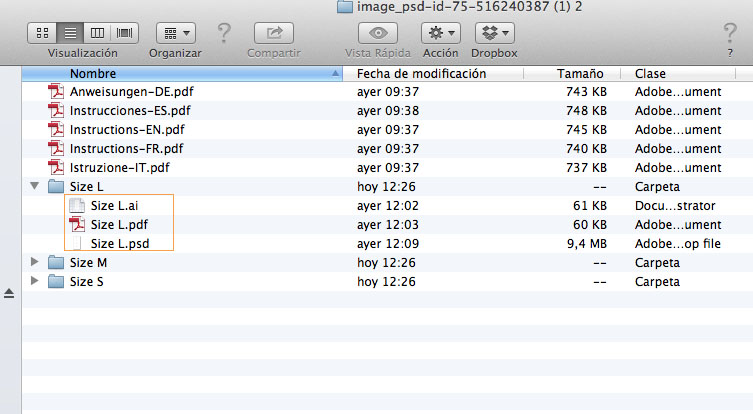Expand the Size M folder

point(35,262)
